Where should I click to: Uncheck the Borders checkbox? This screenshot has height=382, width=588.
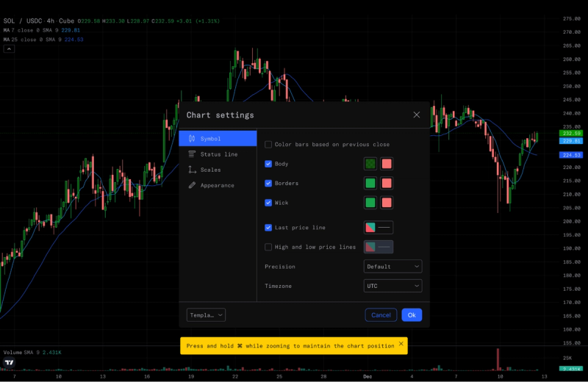pyautogui.click(x=268, y=184)
